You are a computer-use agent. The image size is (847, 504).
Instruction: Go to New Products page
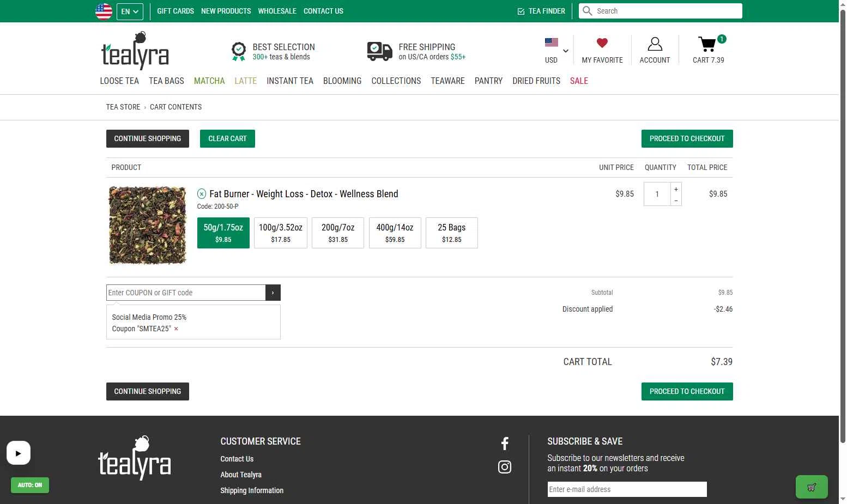pos(226,11)
